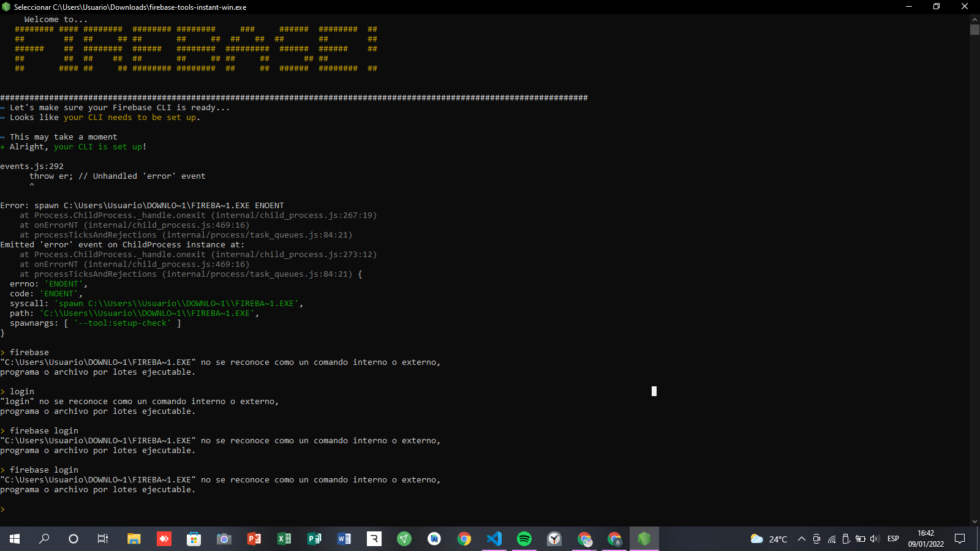Click the safely remove hardware USB icon

click(846, 539)
